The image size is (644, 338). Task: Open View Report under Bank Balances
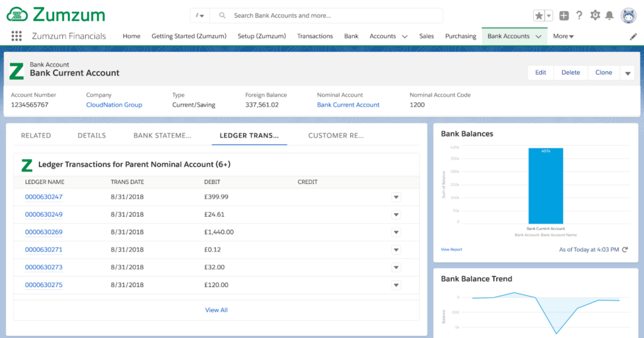coord(452,249)
